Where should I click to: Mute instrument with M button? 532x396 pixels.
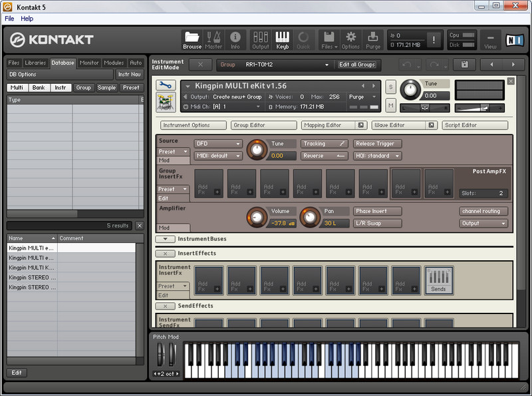pos(390,105)
